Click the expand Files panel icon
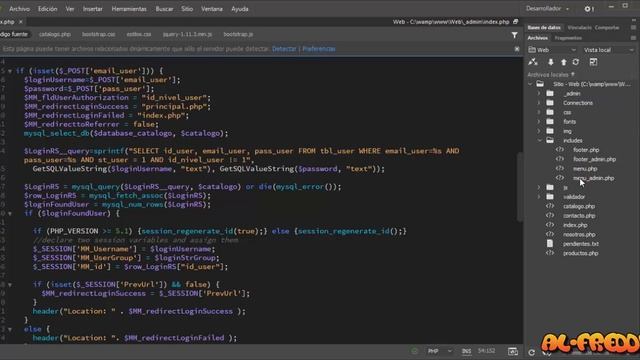This screenshot has width=640, height=360. click(593, 62)
